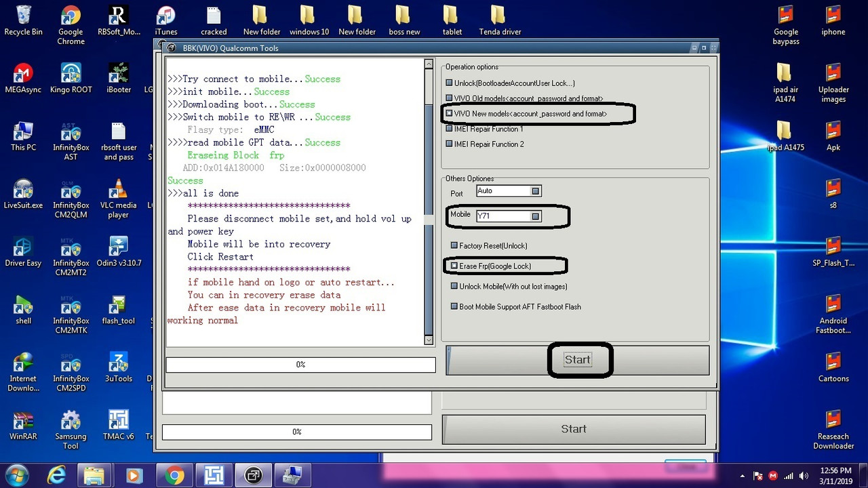
Task: Enable Boot Mobile Support AFT Fastboot Flash
Action: point(454,306)
